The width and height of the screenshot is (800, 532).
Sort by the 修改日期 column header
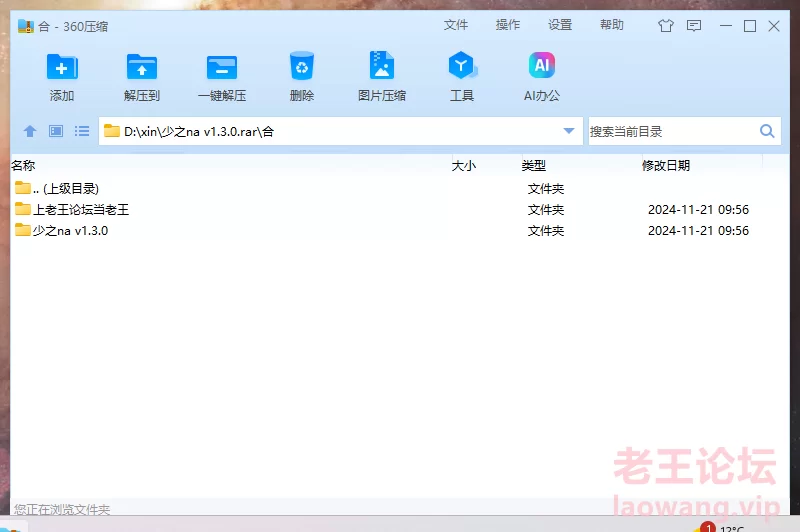(666, 165)
